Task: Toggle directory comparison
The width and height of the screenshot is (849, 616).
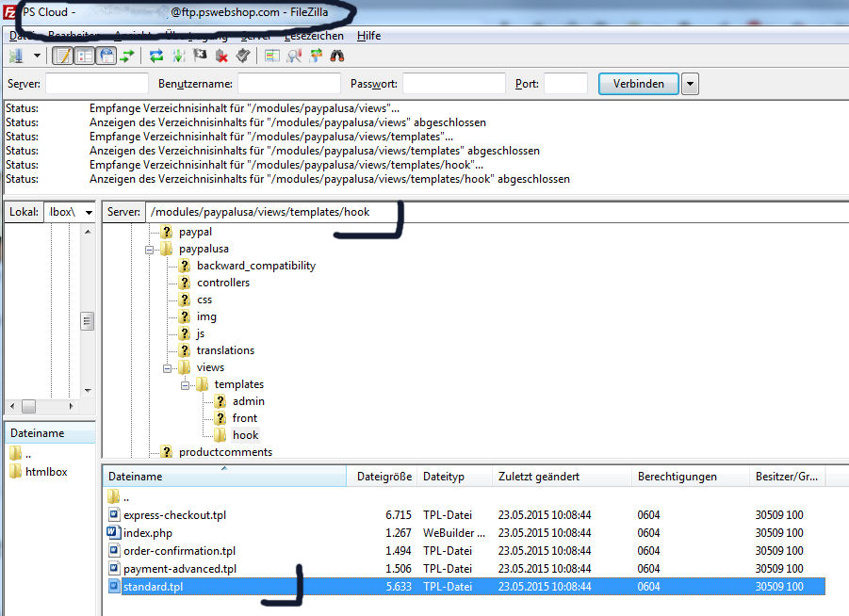Action: [x=294, y=56]
